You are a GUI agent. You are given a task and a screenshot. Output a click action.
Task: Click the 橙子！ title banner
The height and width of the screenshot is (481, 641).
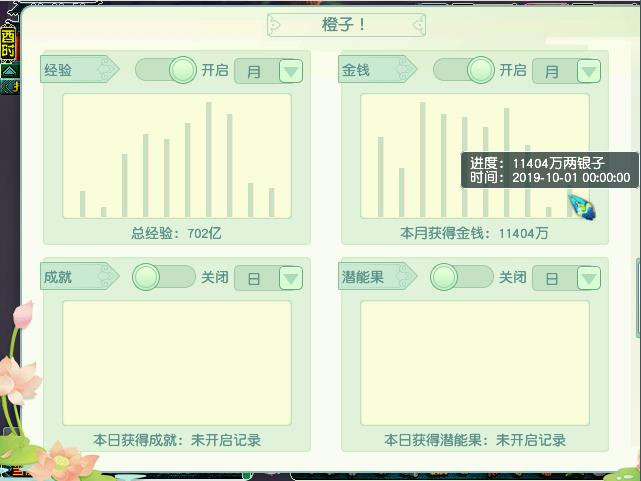346,25
